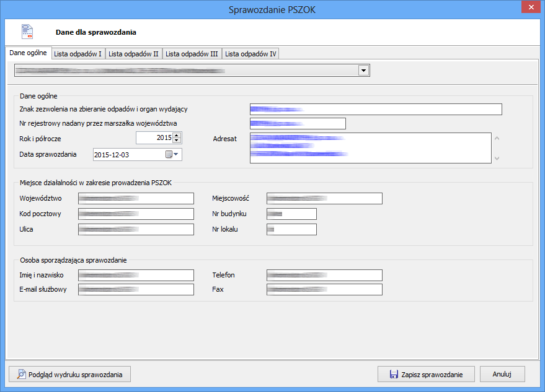Click the Województwo input field

click(x=136, y=198)
